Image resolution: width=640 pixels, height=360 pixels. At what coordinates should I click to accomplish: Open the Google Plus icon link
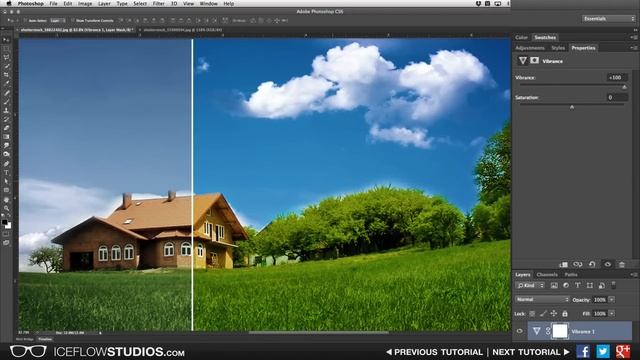[623, 351]
